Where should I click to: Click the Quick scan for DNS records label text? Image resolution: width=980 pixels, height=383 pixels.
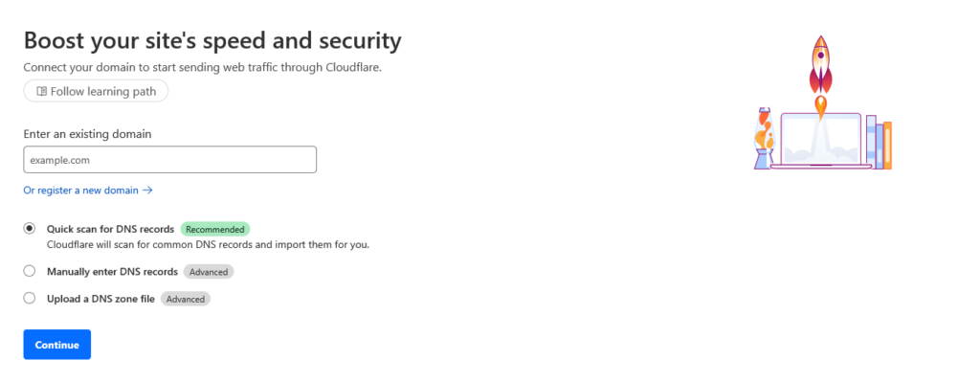[x=110, y=230]
